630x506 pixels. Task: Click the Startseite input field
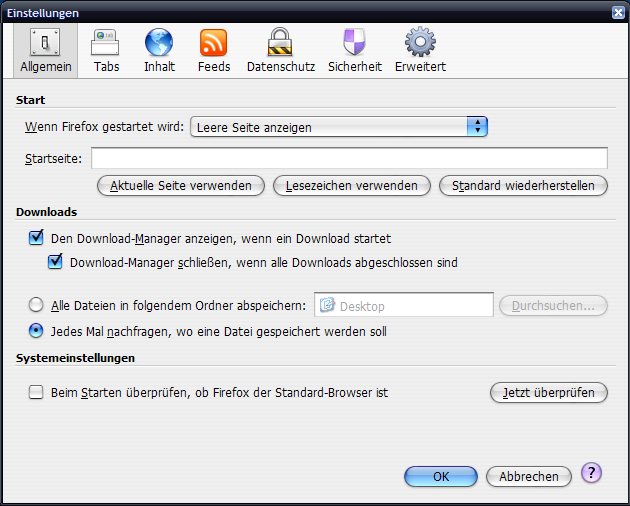[x=349, y=158]
